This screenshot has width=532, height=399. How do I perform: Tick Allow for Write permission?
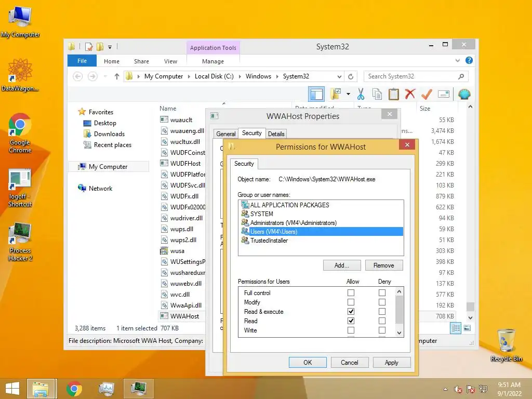click(x=351, y=330)
